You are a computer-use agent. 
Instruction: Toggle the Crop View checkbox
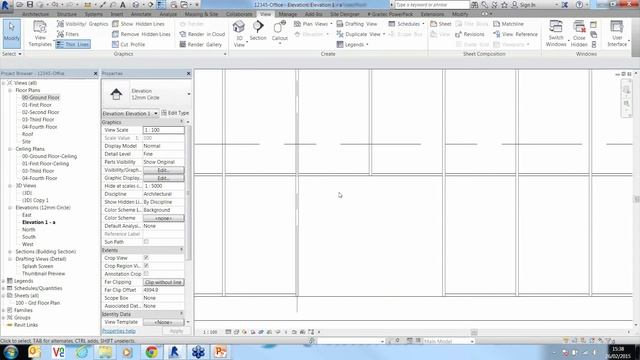coord(146,258)
